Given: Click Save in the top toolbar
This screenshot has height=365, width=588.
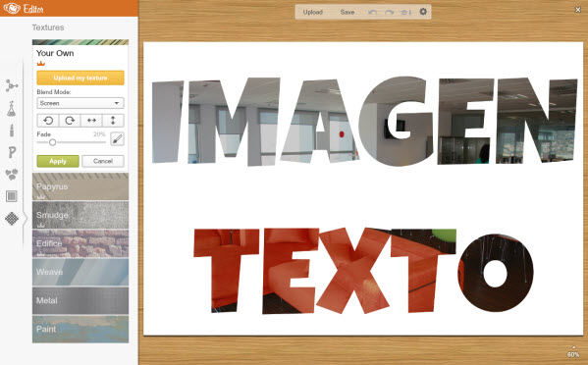Looking at the screenshot, I should (x=347, y=12).
